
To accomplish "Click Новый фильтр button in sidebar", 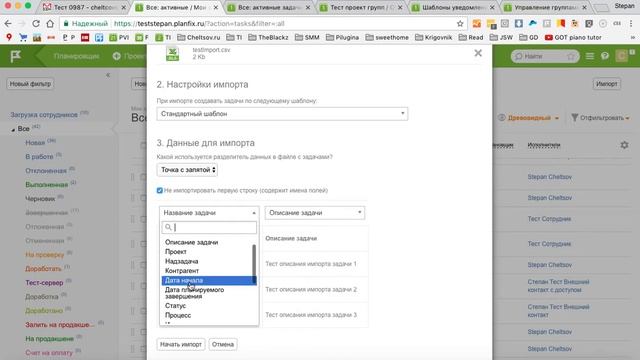I will 30,84.
